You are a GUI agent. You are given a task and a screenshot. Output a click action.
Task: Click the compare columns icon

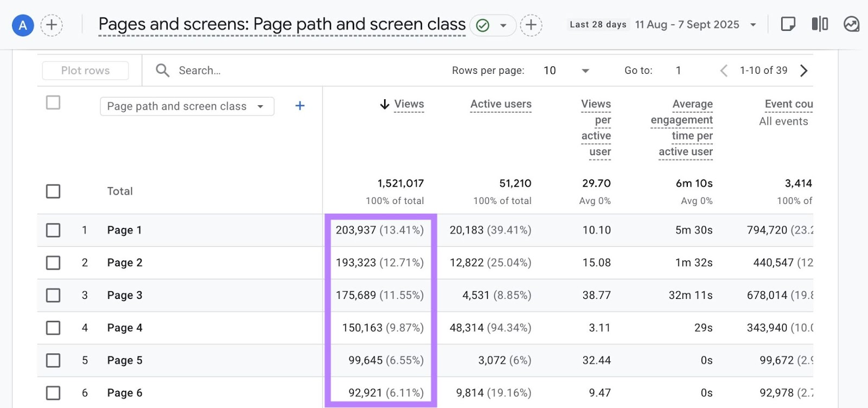[x=820, y=24]
